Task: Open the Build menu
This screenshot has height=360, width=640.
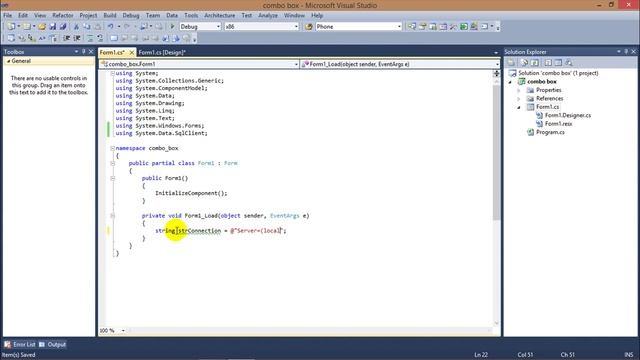Action: pos(110,16)
